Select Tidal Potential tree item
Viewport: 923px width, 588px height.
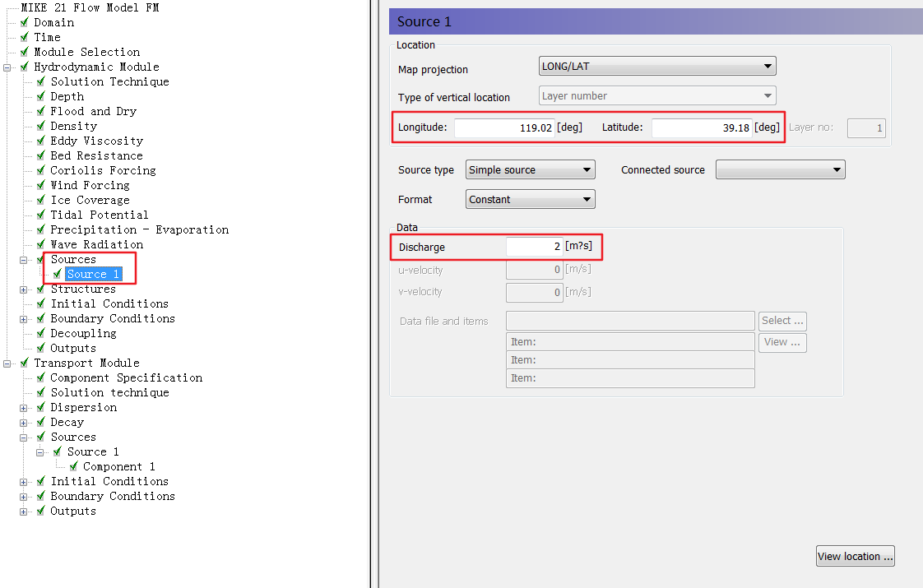pyautogui.click(x=100, y=215)
